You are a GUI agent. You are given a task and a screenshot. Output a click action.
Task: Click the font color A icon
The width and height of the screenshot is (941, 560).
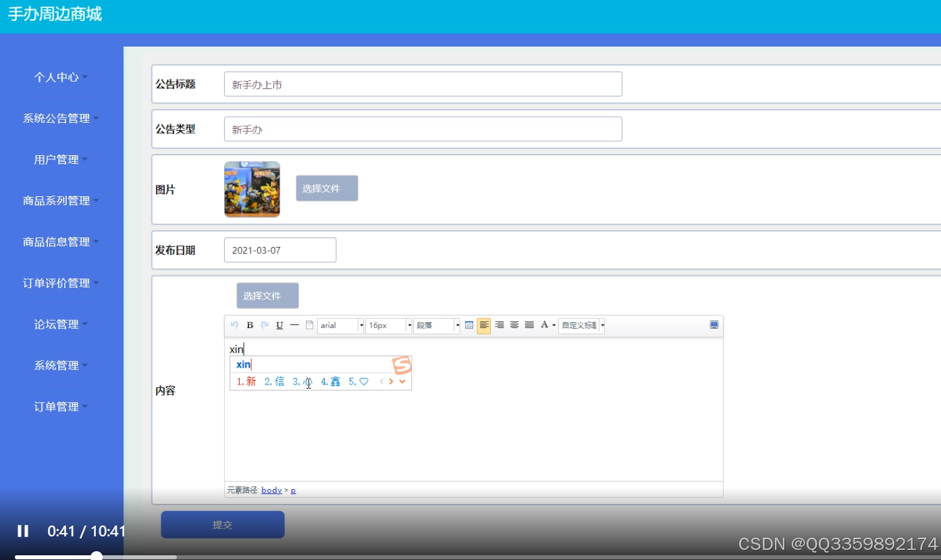[544, 325]
